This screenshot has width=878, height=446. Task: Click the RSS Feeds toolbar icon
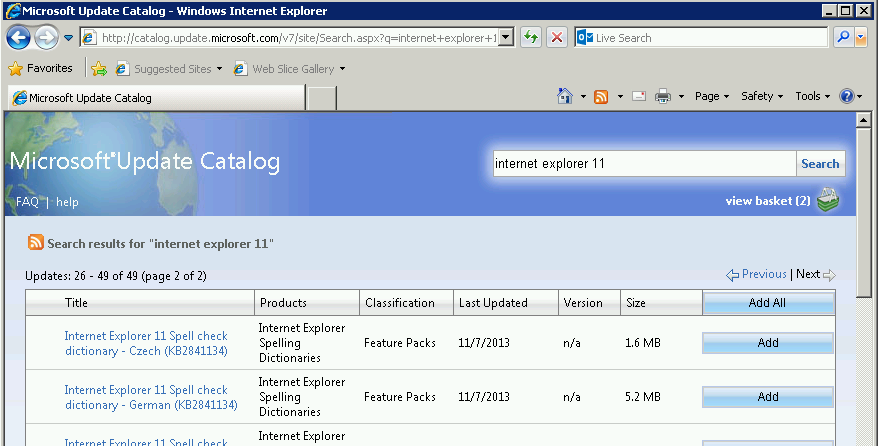tap(601, 97)
